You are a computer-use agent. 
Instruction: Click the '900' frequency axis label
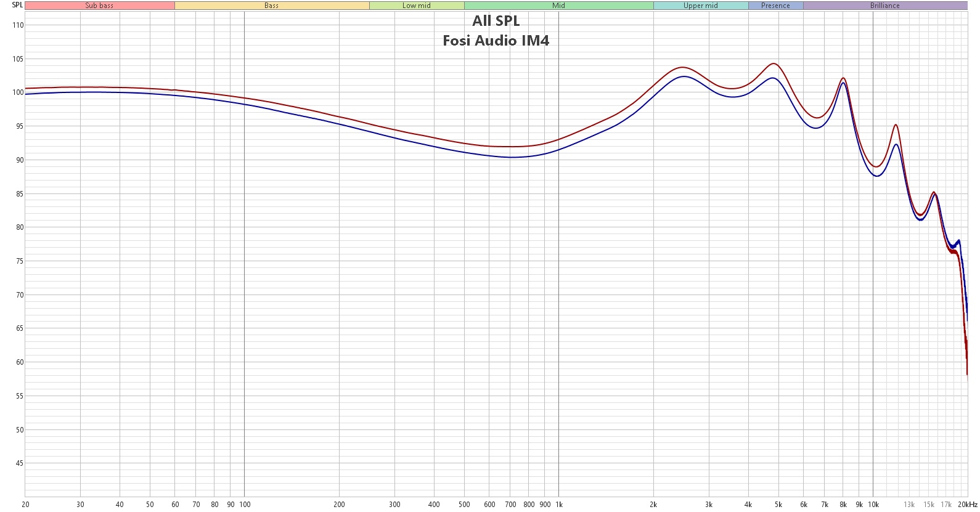click(x=545, y=505)
